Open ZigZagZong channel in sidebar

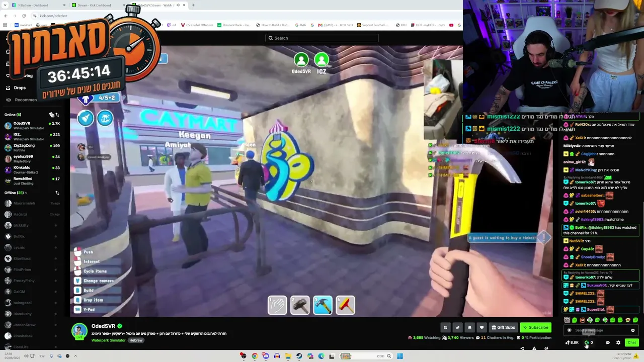[x=33, y=147]
